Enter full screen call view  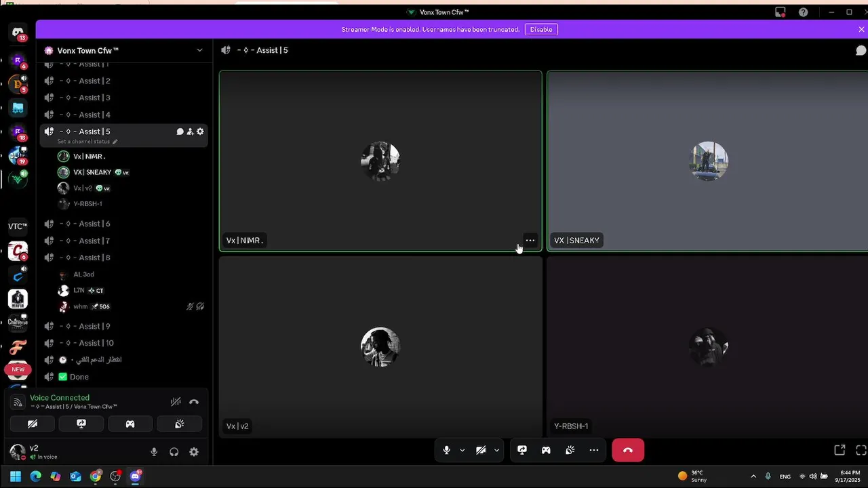861,450
